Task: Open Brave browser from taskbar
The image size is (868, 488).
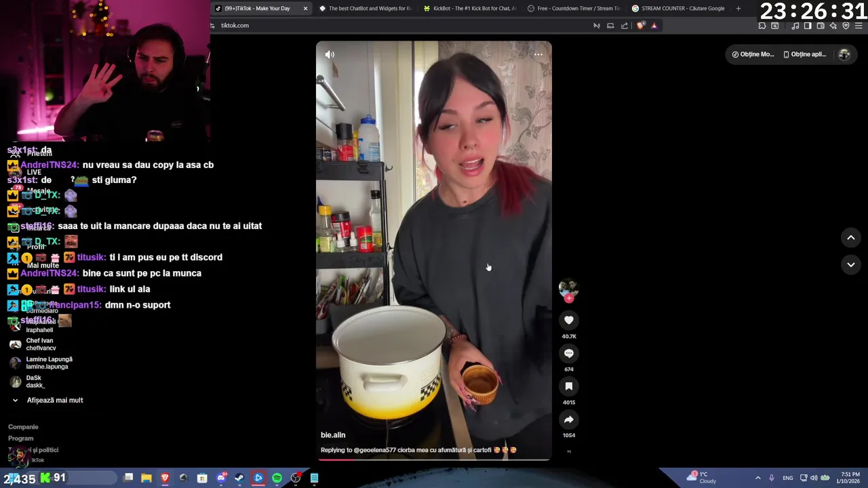Action: point(165,478)
